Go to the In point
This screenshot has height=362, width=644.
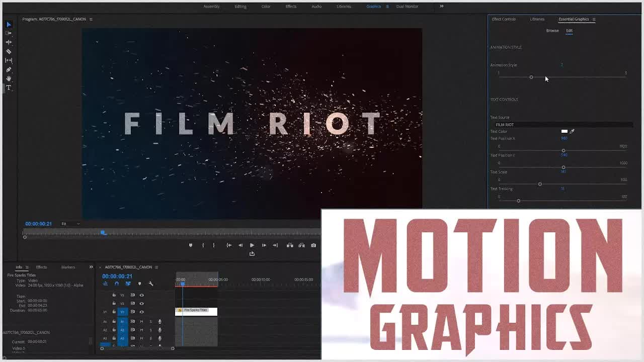click(229, 245)
